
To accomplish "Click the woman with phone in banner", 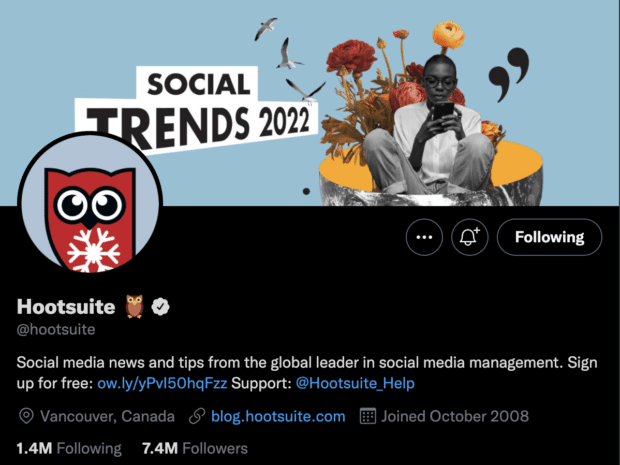I will click(x=429, y=127).
